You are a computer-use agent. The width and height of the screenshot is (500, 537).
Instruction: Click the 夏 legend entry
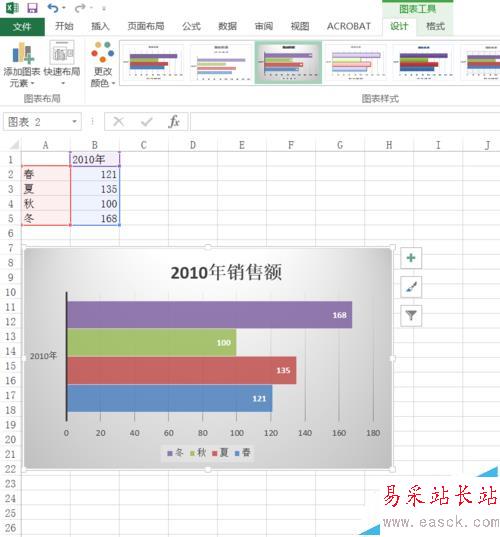click(x=221, y=453)
